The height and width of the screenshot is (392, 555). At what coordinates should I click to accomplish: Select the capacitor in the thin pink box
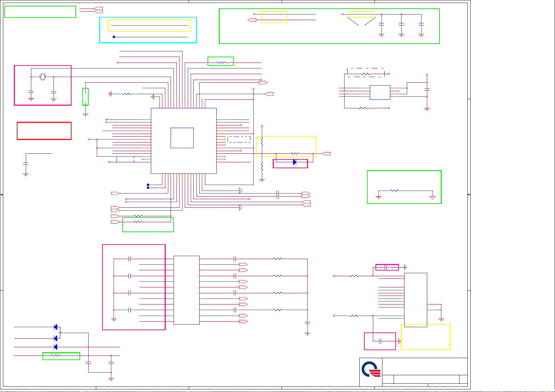coord(386,267)
